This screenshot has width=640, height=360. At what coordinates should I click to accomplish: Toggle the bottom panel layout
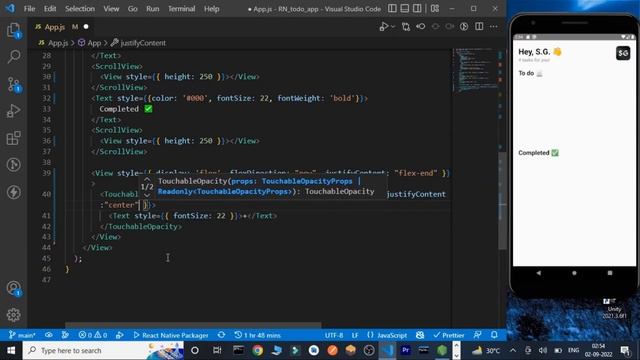[x=404, y=9]
